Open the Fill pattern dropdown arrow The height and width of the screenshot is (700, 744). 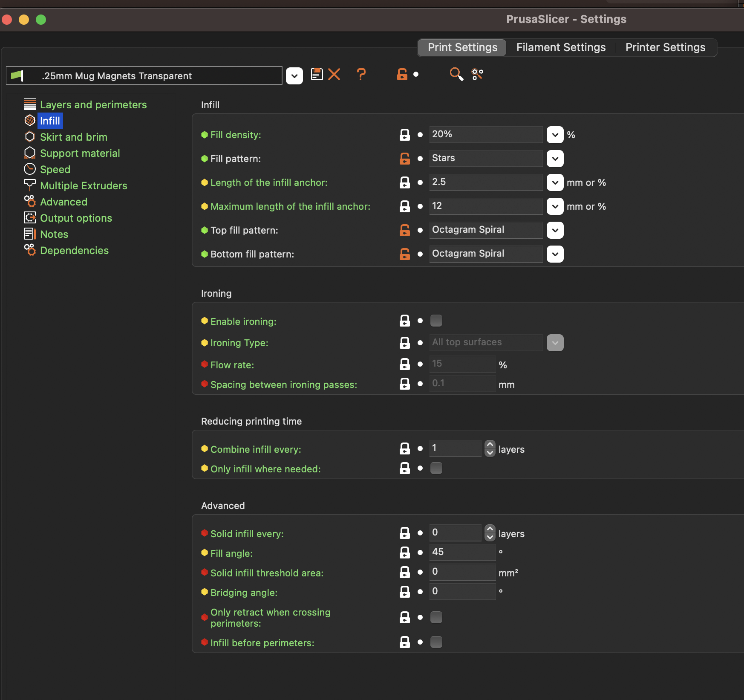pos(555,159)
